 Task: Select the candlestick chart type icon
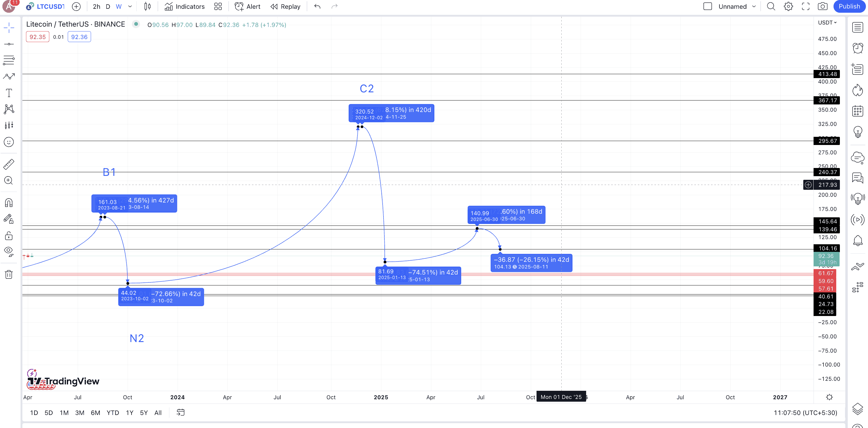click(x=147, y=6)
